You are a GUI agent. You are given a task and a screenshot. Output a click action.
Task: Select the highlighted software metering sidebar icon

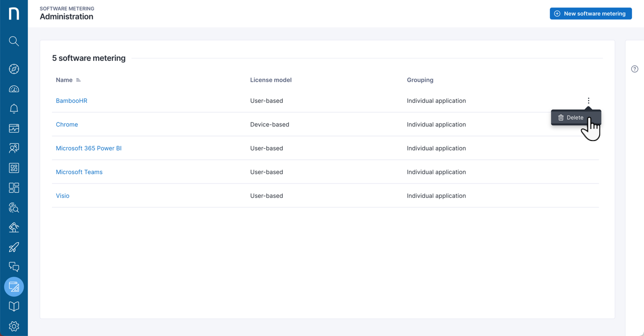[14, 287]
